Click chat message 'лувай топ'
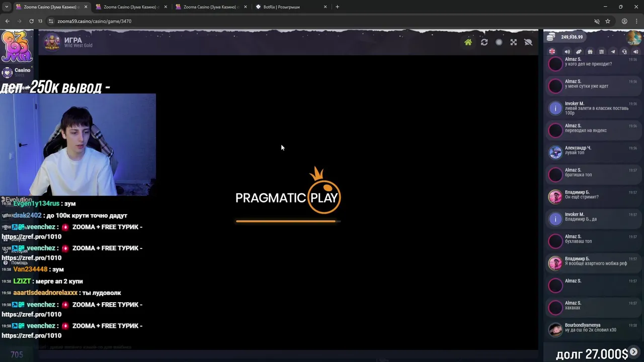Image resolution: width=644 pixels, height=362 pixels. (575, 153)
